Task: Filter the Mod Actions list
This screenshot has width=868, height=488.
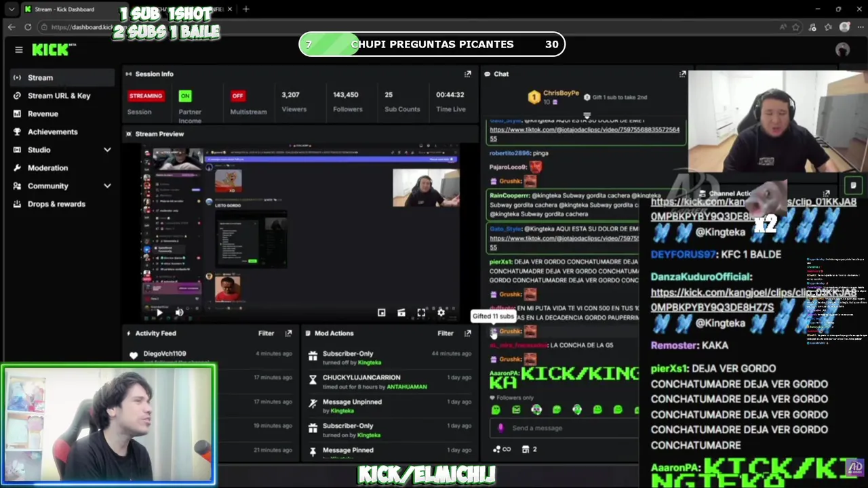Action: point(446,333)
